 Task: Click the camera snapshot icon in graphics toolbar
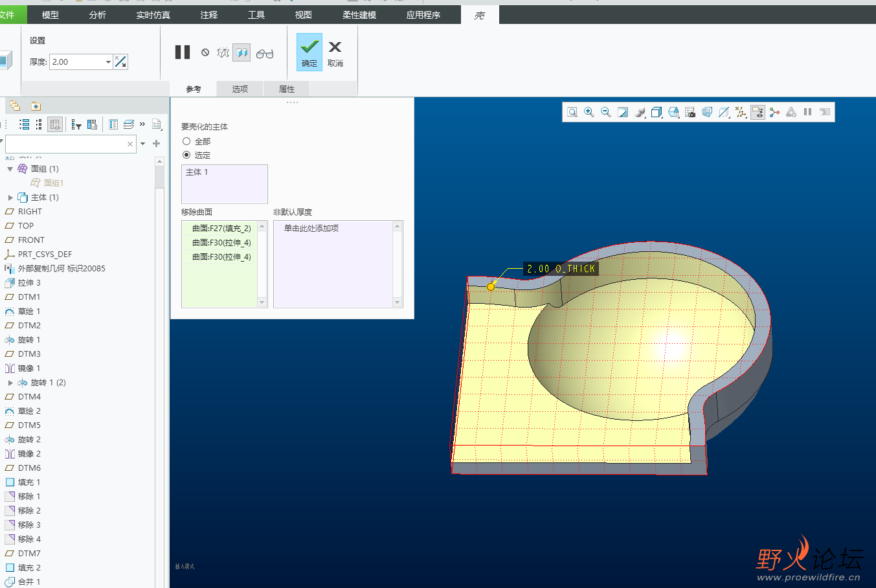point(690,112)
